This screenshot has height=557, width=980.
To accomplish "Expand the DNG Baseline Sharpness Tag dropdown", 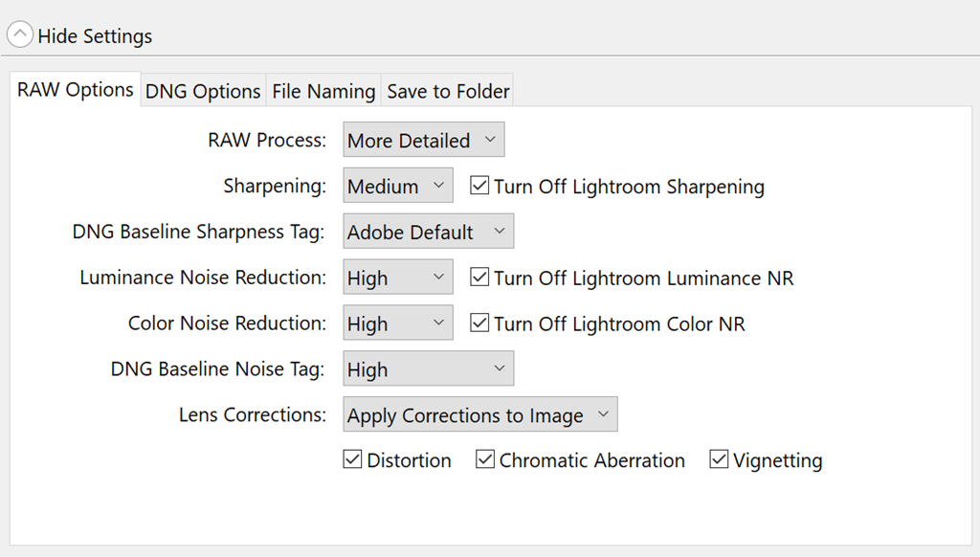I will click(428, 232).
